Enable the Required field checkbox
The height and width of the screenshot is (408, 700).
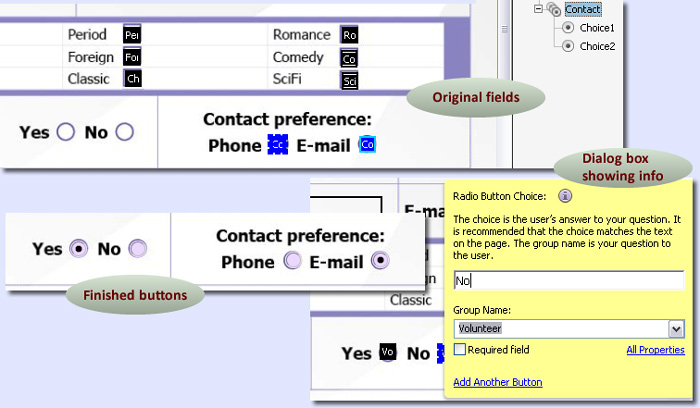pyautogui.click(x=460, y=350)
